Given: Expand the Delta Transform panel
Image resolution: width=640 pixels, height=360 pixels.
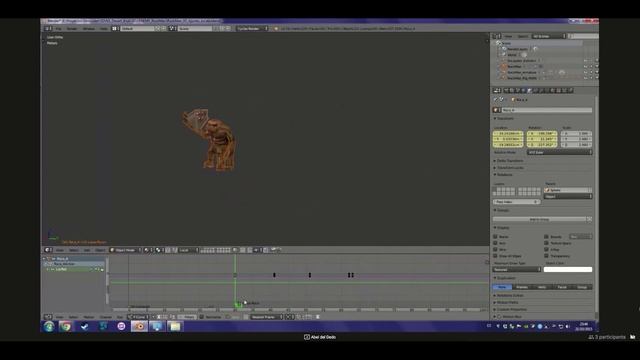Looking at the screenshot, I should [x=509, y=161].
